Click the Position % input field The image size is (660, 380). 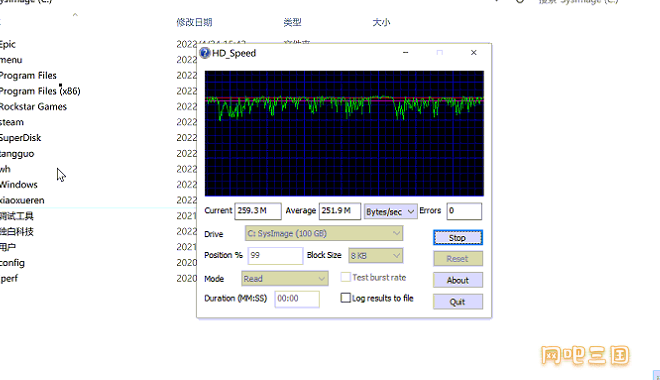coord(275,255)
